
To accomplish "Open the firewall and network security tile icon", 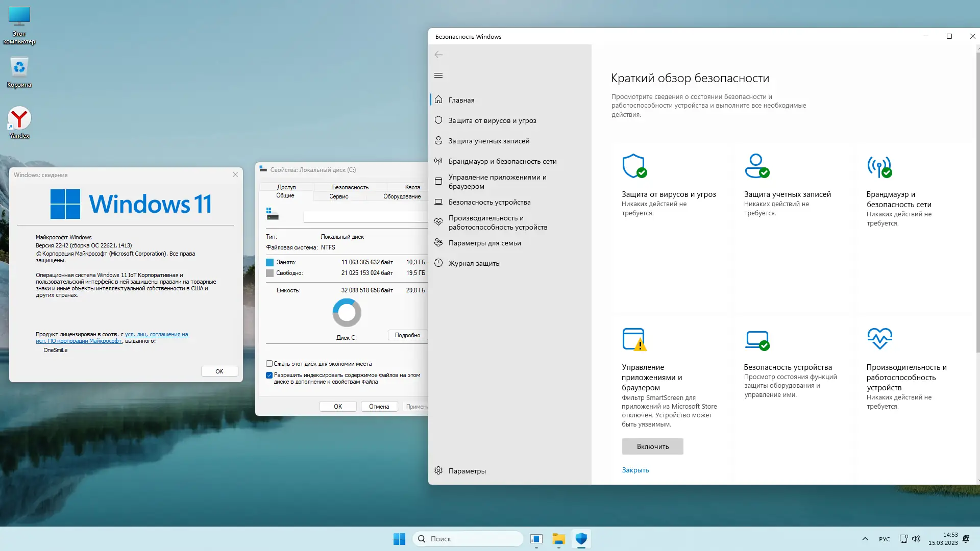I will [879, 166].
